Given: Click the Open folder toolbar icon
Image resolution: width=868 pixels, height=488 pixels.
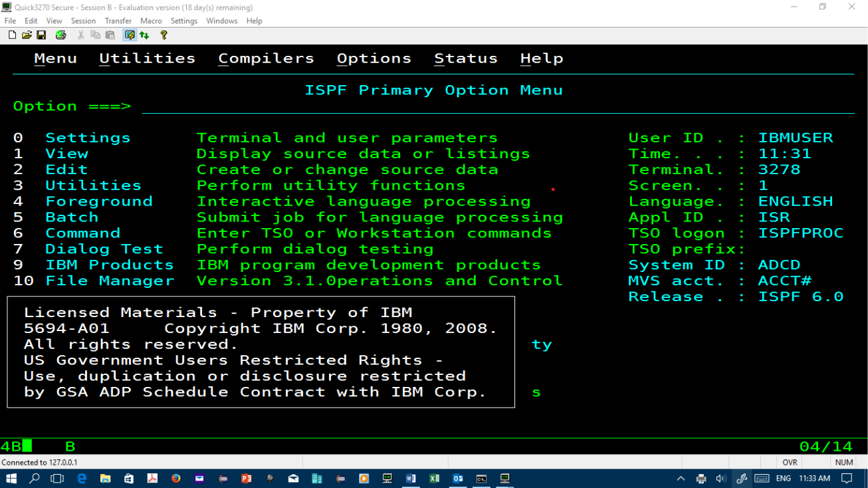Looking at the screenshot, I should [27, 35].
